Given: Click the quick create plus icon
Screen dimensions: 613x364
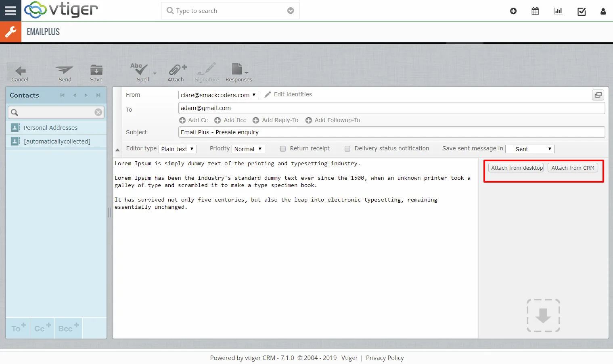Looking at the screenshot, I should coord(513,11).
